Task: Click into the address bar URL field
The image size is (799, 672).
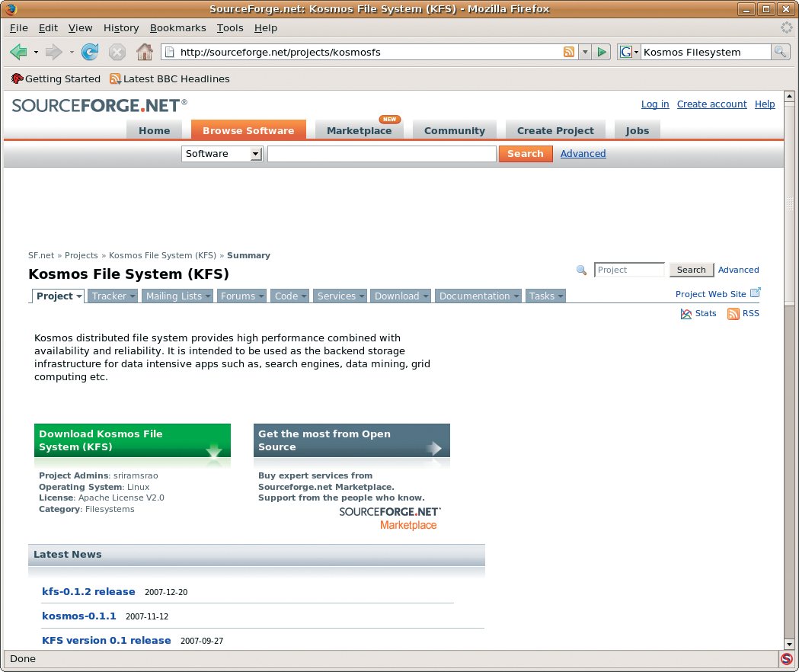Action: coord(369,52)
